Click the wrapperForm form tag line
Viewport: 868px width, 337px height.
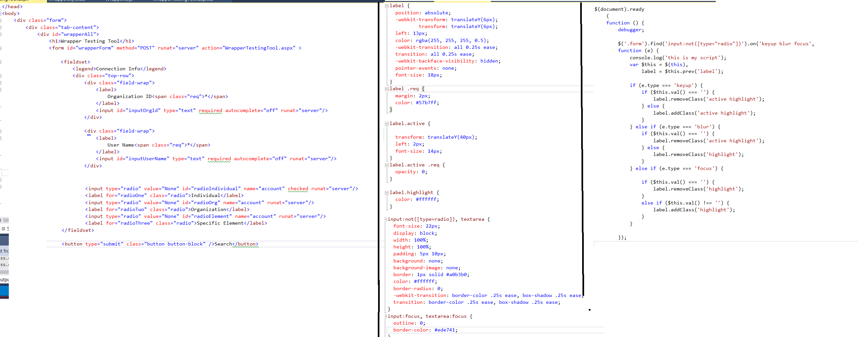point(175,48)
